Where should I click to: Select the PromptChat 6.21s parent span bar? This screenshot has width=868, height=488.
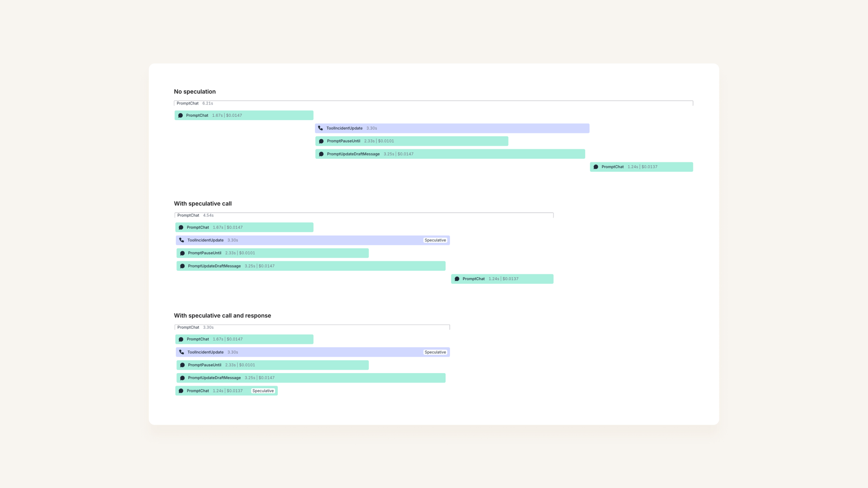pos(433,103)
